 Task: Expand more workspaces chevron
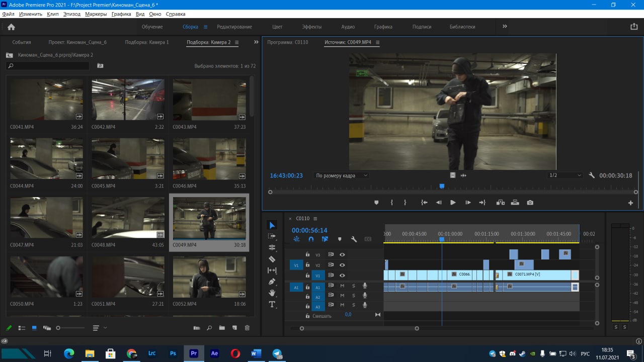click(505, 27)
